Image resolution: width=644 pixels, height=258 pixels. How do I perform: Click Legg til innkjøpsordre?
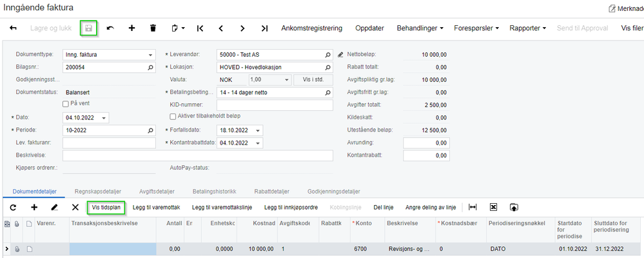click(291, 208)
